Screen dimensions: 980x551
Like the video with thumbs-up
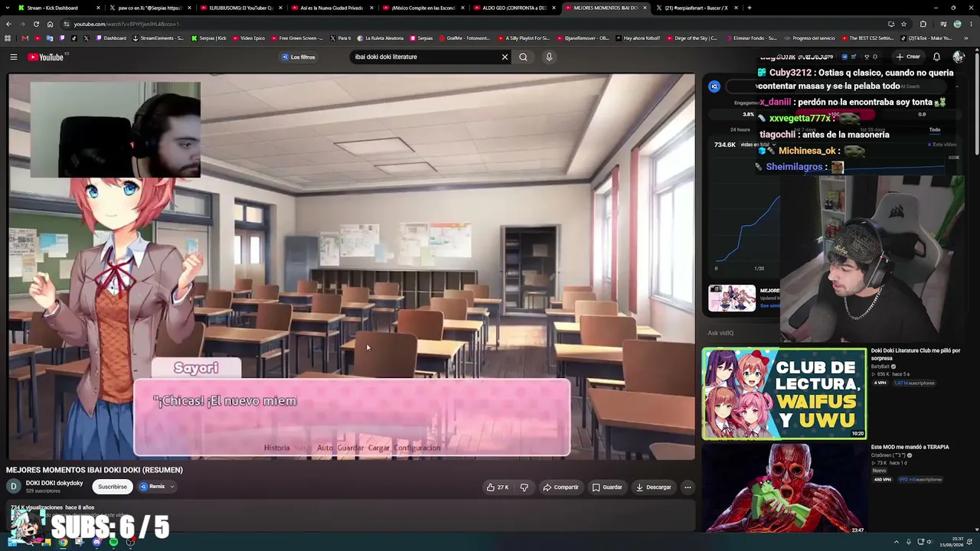click(x=498, y=487)
